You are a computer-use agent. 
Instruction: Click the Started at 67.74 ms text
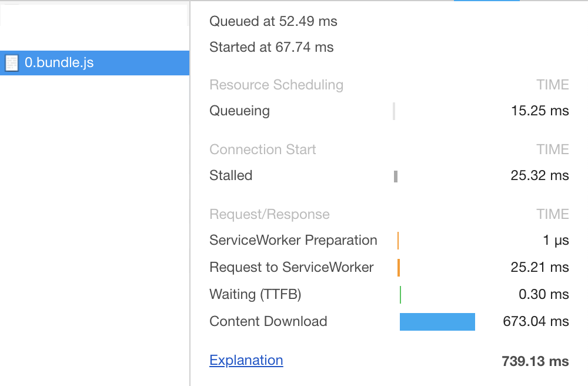tap(272, 47)
